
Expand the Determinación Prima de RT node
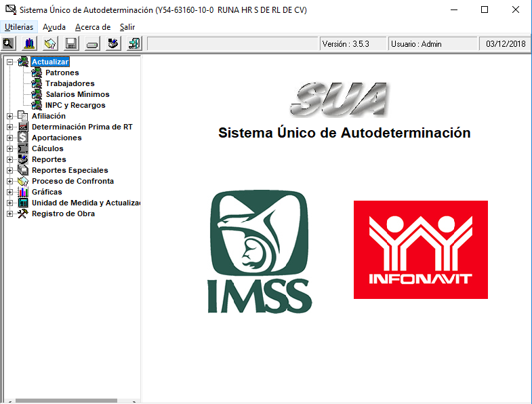click(10, 127)
